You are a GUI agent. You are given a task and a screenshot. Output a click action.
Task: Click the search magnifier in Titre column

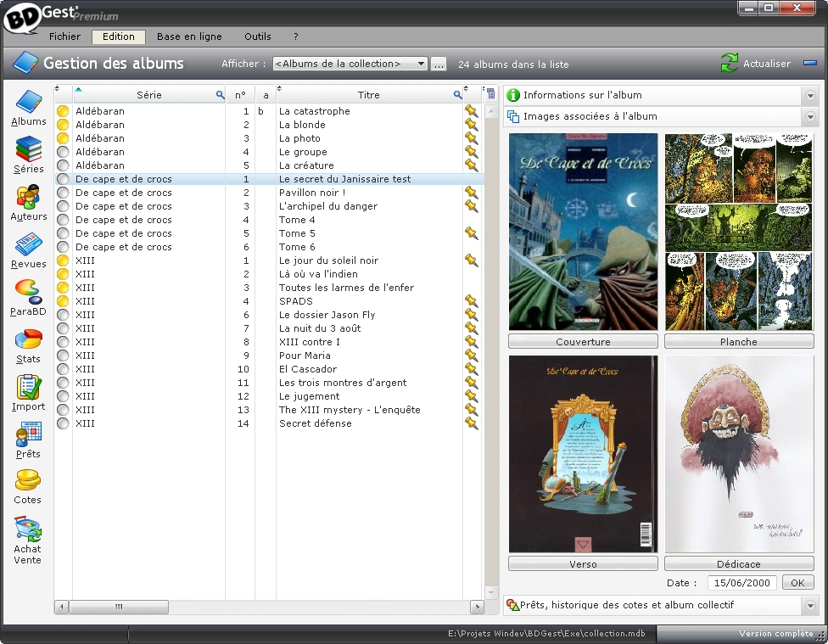coord(457,94)
